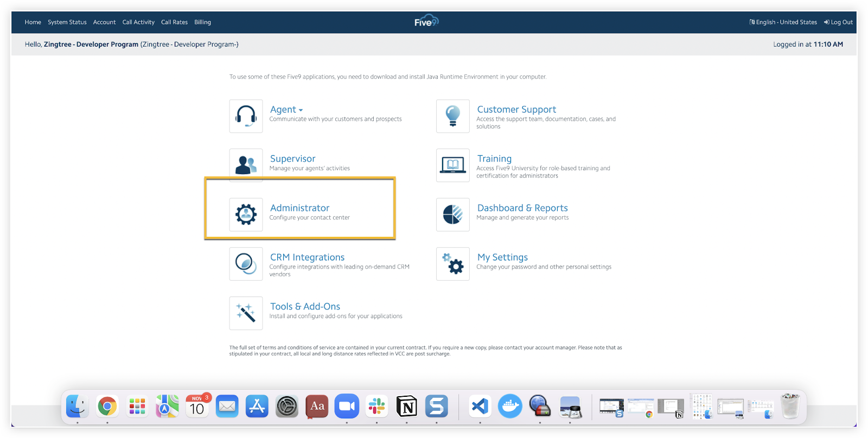Open Trash from the Dock
The height and width of the screenshot is (438, 868).
(790, 406)
